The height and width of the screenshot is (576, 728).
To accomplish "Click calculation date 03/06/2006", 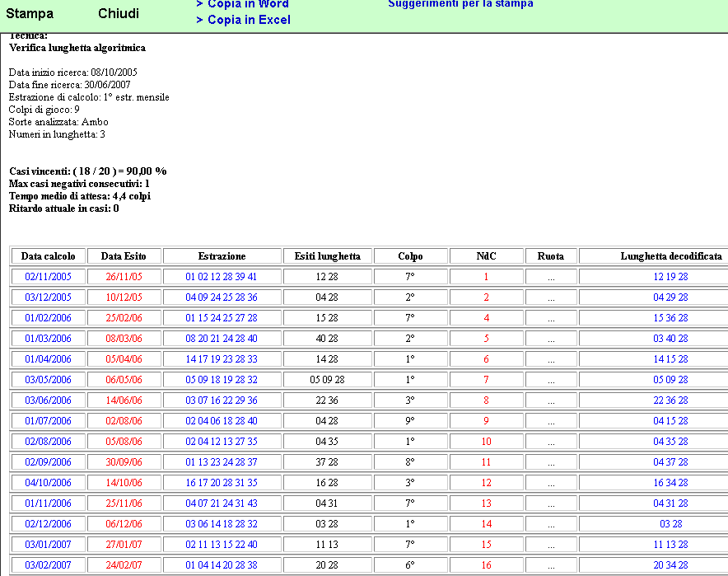I will (x=49, y=400).
